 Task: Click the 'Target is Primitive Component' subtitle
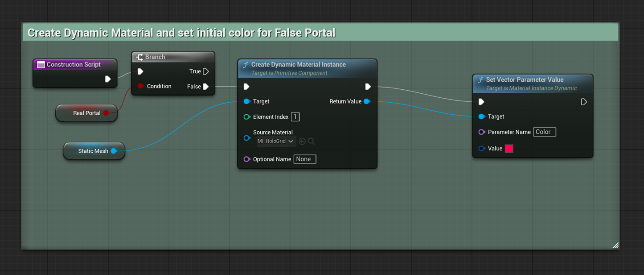(x=289, y=73)
